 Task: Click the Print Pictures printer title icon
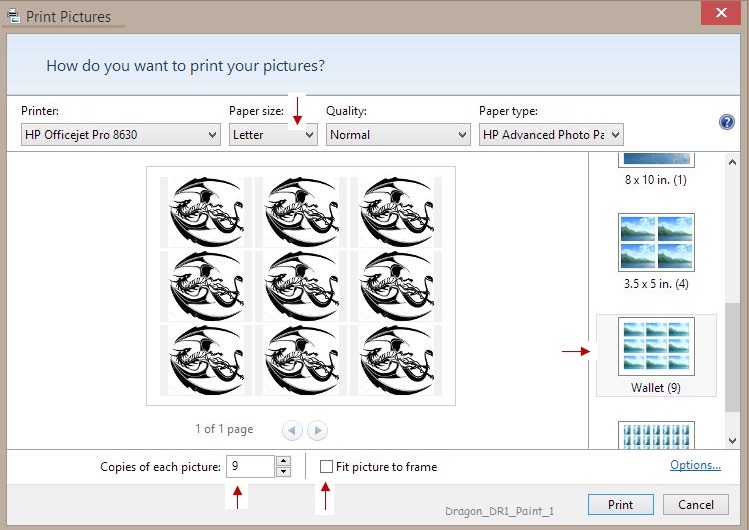[12, 16]
